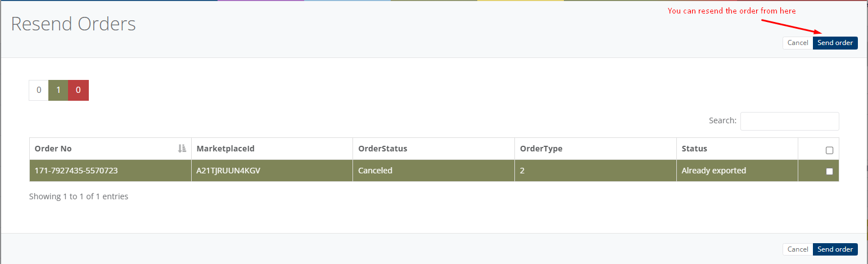This screenshot has height=264, width=868.
Task: Focus the Search input field
Action: coord(789,121)
